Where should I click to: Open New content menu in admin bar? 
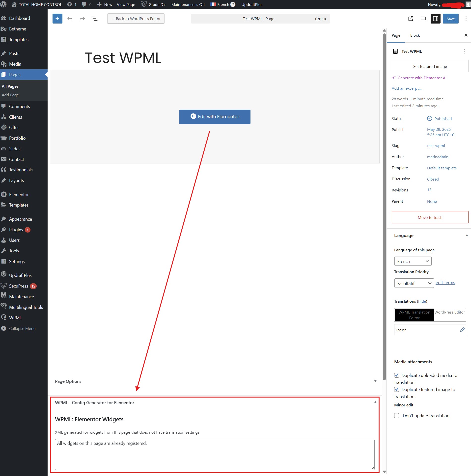pyautogui.click(x=105, y=4)
